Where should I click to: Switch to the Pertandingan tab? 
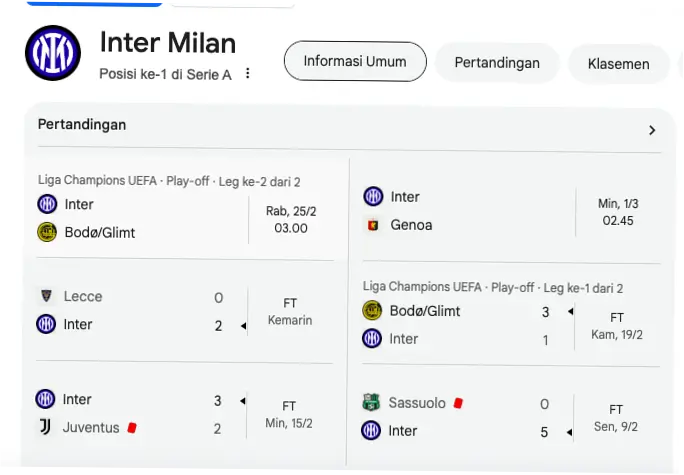point(497,63)
